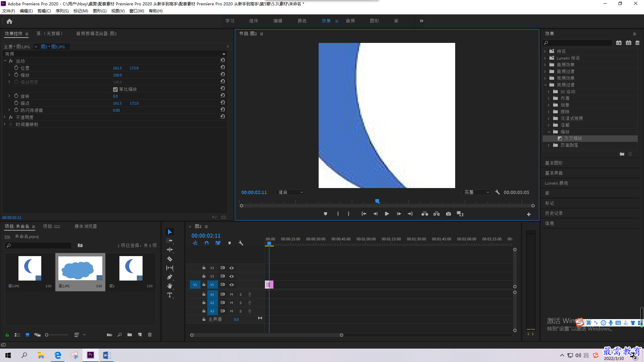Step back one frame in Program monitor
644x362 pixels.
[x=375, y=214]
